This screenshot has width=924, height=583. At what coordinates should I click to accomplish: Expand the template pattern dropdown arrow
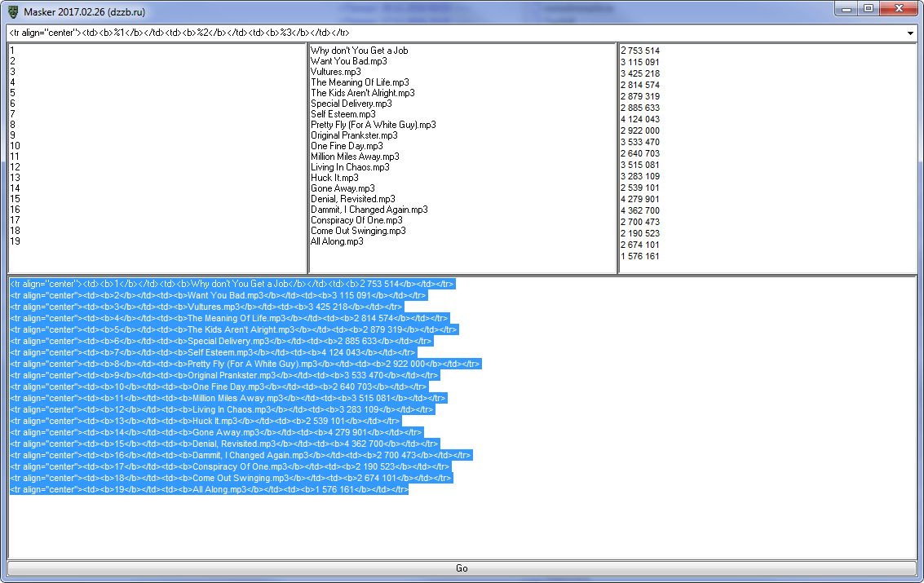point(910,33)
